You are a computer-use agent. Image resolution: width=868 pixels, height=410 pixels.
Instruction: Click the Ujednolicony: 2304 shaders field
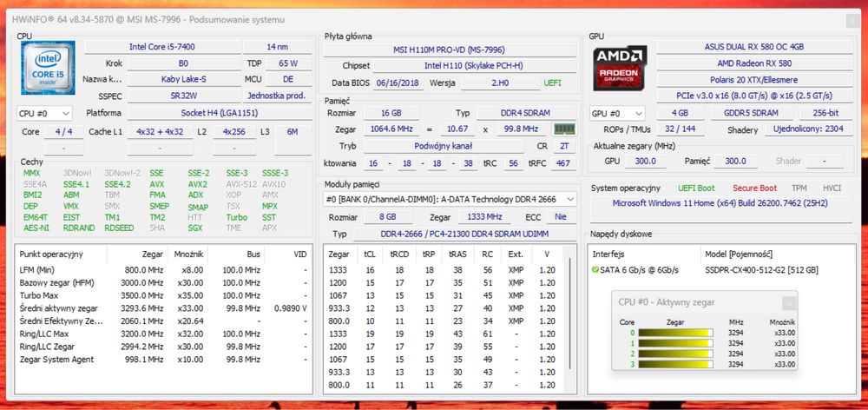pos(809,129)
